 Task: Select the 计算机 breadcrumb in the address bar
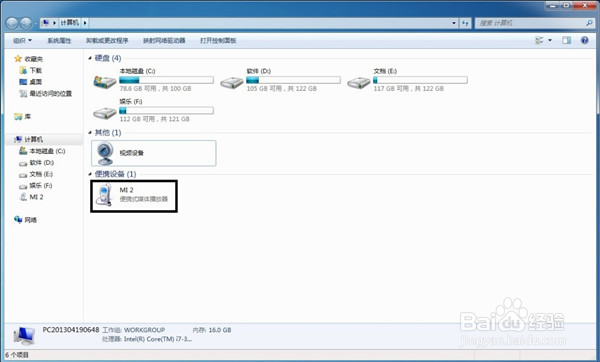pos(69,23)
